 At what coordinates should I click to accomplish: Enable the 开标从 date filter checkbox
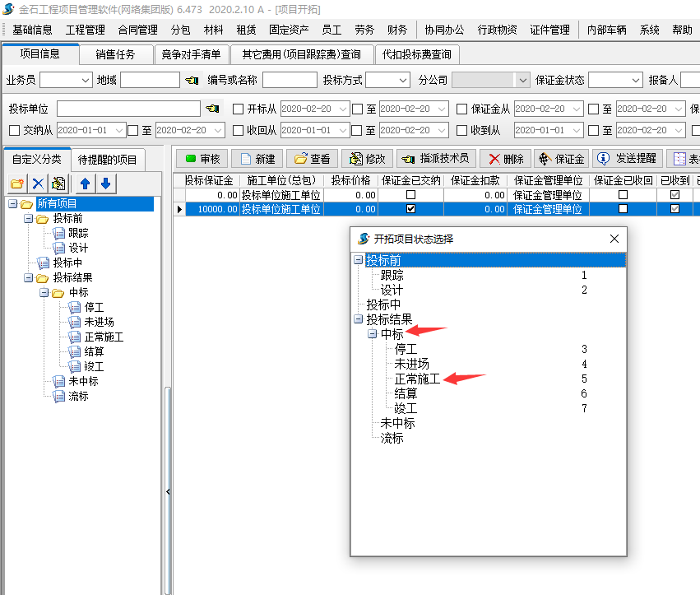(x=239, y=109)
